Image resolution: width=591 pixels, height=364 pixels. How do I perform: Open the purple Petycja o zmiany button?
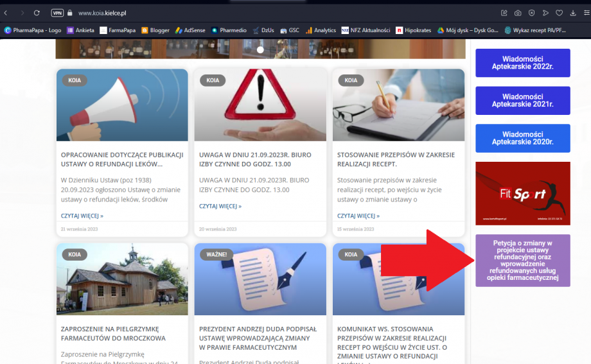[x=522, y=261]
